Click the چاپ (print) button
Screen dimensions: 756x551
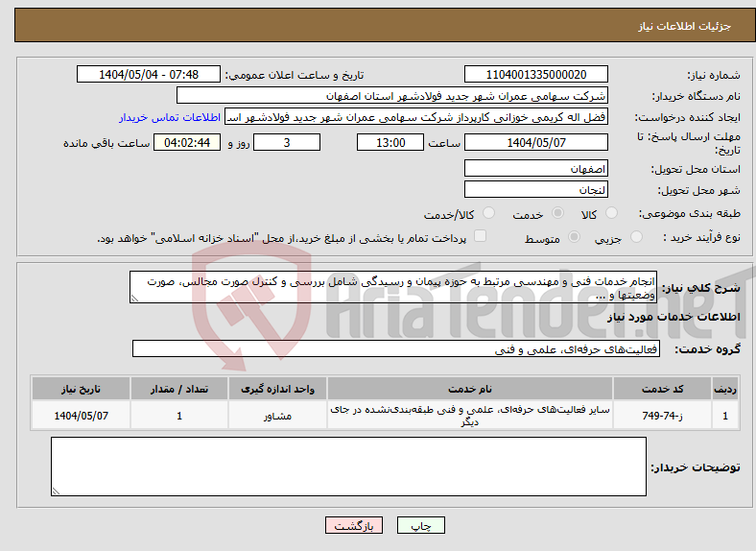pos(420,525)
